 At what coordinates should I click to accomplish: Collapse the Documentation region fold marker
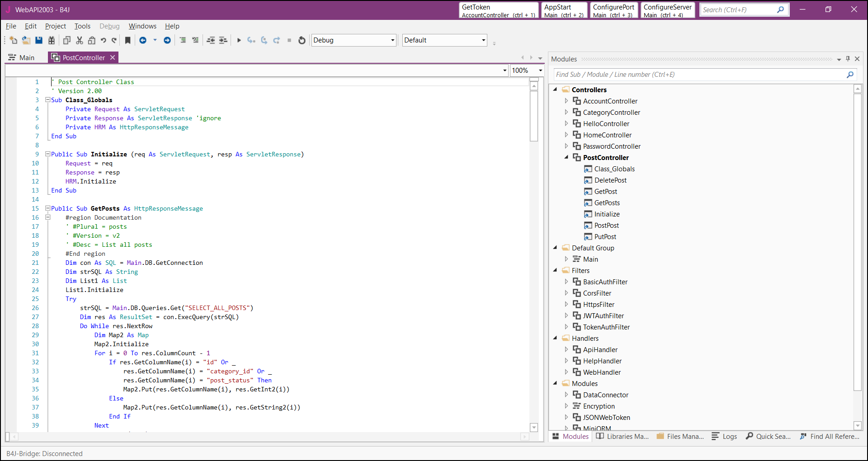47,217
